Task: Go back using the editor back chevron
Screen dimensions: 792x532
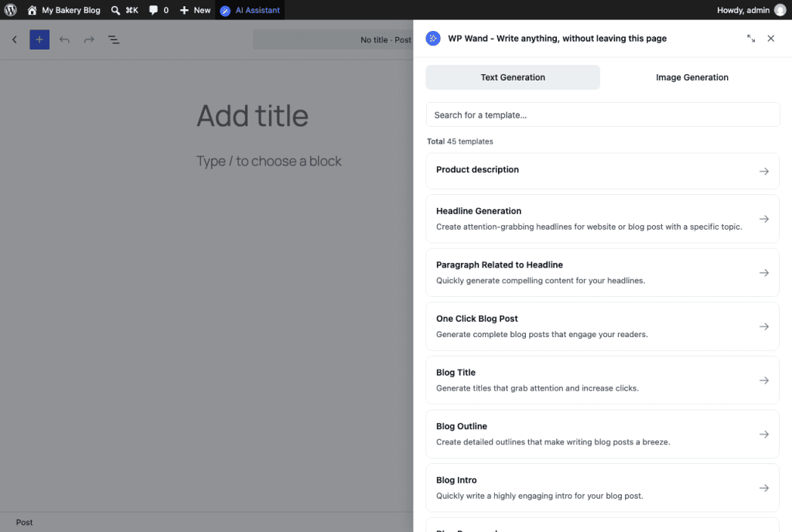Action: pyautogui.click(x=15, y=39)
